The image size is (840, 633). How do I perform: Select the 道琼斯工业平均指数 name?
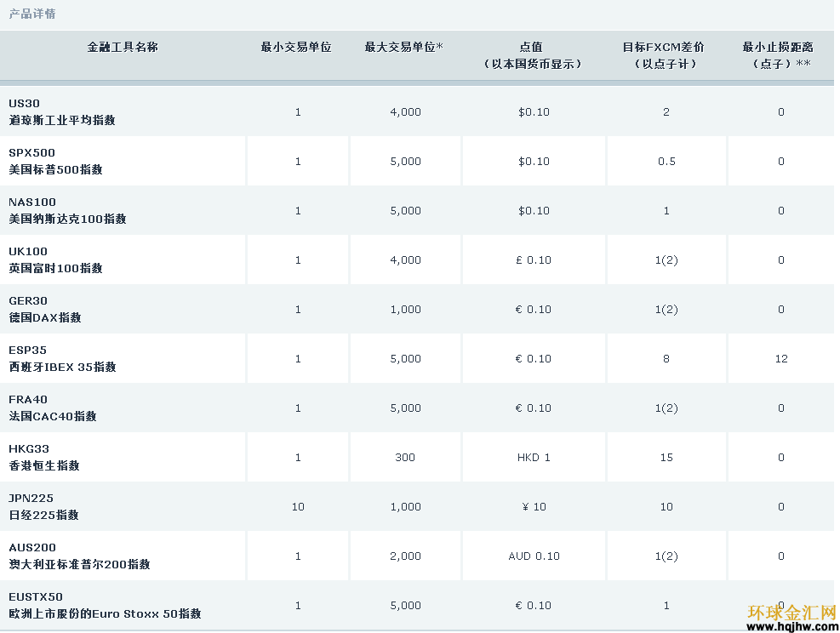(62, 120)
